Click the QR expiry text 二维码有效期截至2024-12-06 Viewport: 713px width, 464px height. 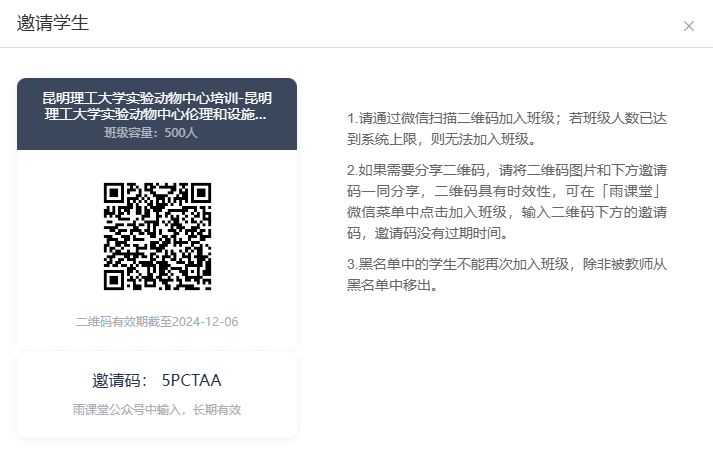157,322
